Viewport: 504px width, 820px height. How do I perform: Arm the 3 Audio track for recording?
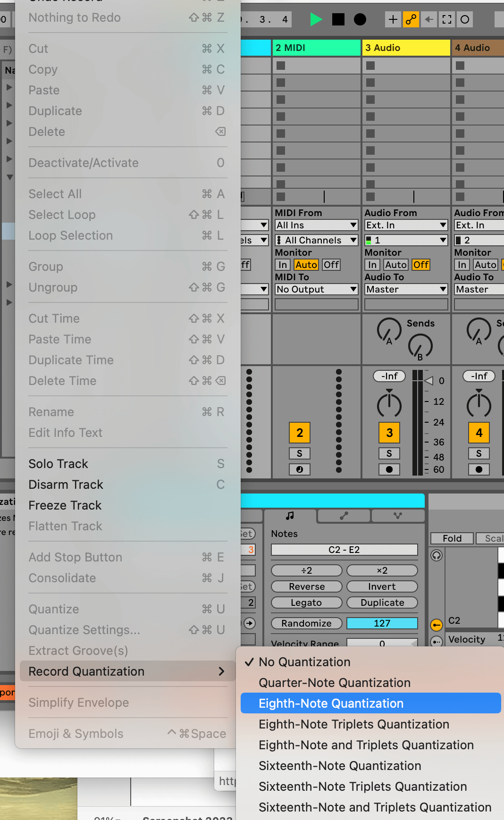[389, 469]
